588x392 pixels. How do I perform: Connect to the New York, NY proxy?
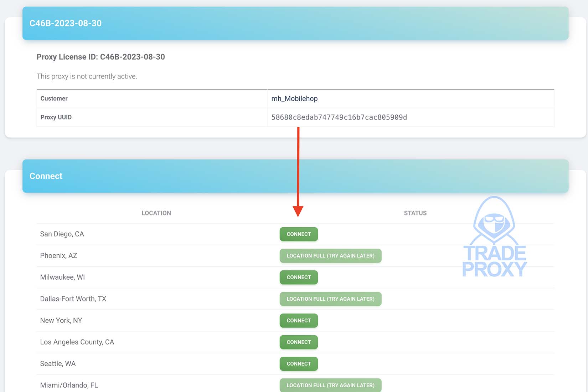(299, 320)
